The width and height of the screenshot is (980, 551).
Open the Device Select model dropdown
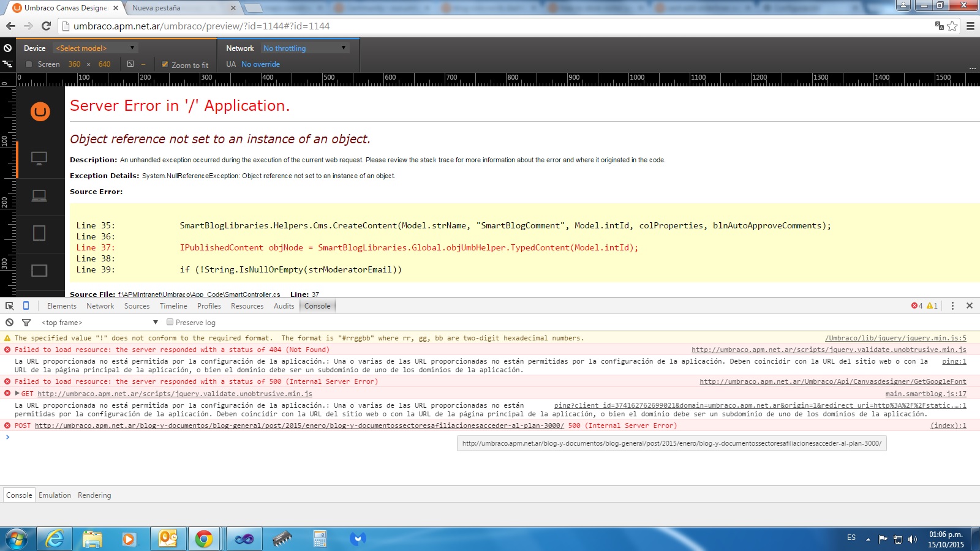point(95,48)
